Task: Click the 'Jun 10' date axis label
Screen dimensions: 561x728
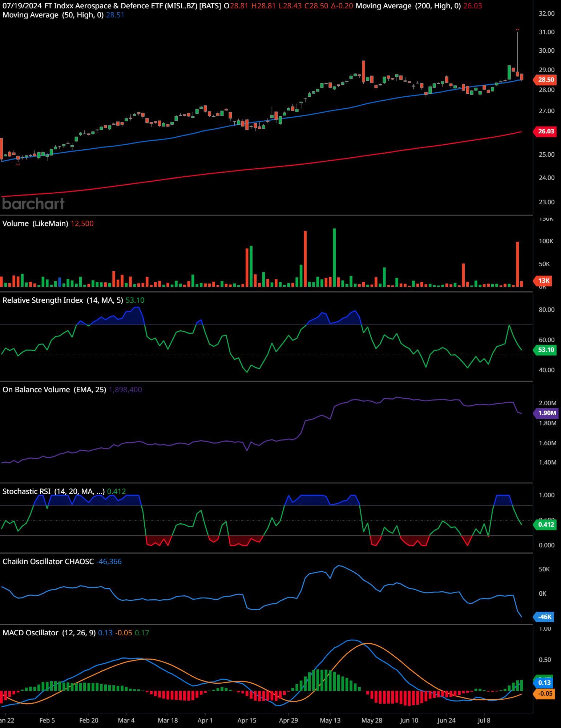Action: click(x=409, y=720)
